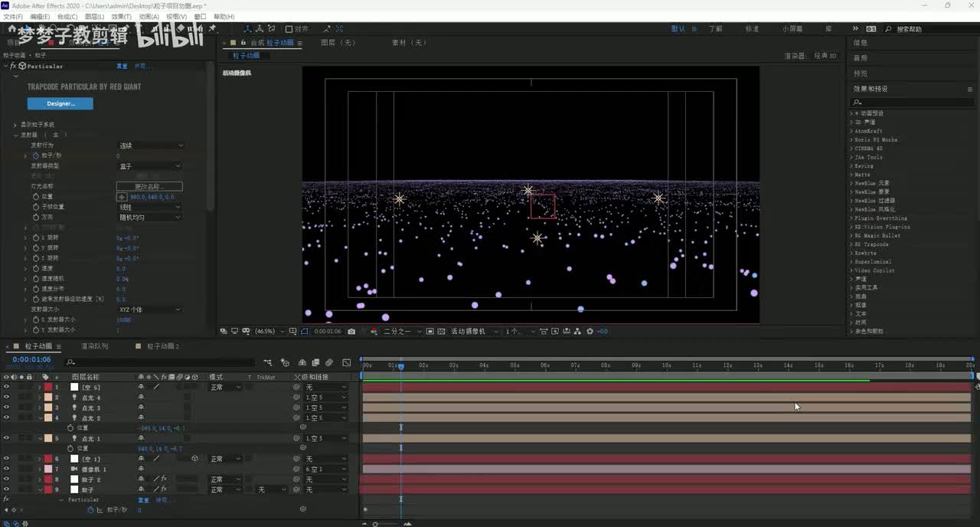Open the graph editor in timeline
Viewport: 980px width, 527px height.
pyautogui.click(x=347, y=362)
